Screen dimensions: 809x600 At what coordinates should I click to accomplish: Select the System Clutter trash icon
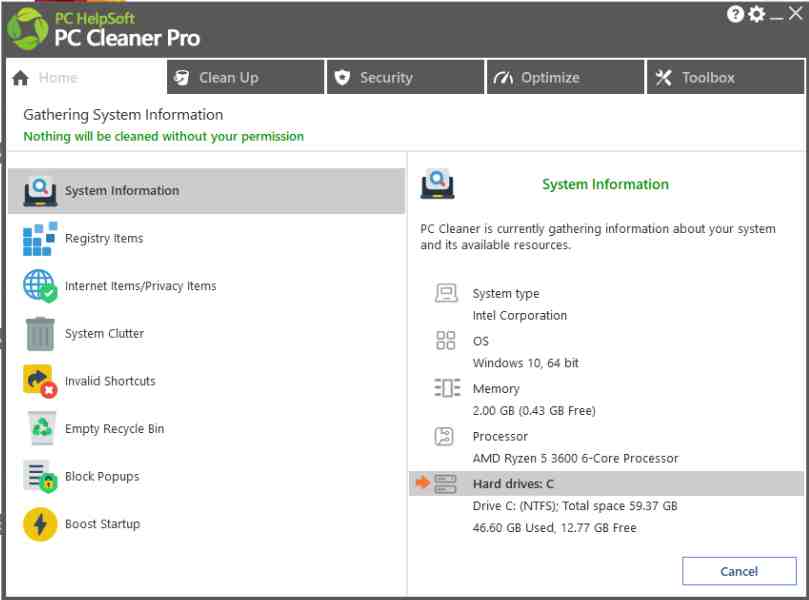click(x=40, y=333)
